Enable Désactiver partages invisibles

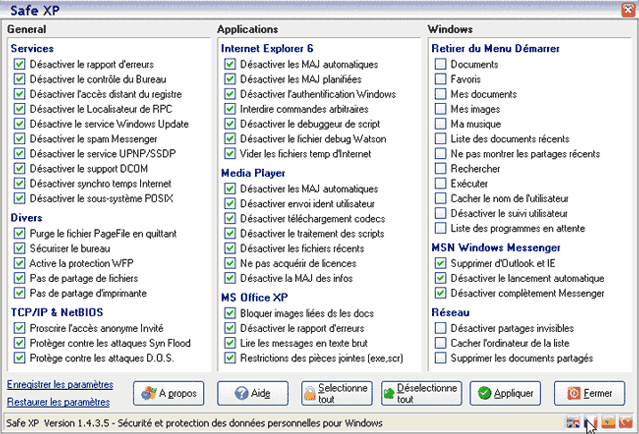(x=441, y=328)
